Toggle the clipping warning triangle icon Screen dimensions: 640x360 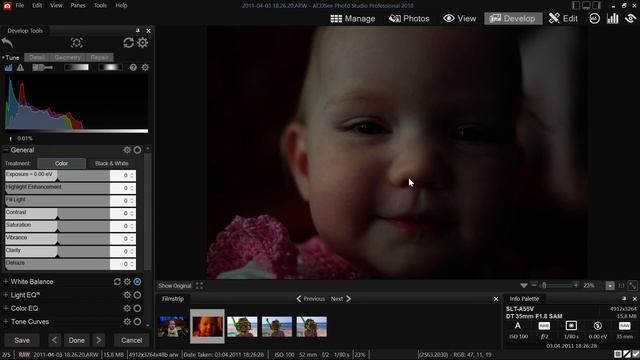tap(20, 67)
